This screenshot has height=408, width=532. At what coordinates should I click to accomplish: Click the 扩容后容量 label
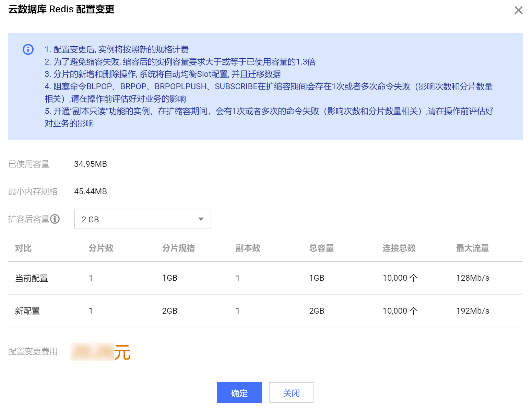click(x=29, y=219)
